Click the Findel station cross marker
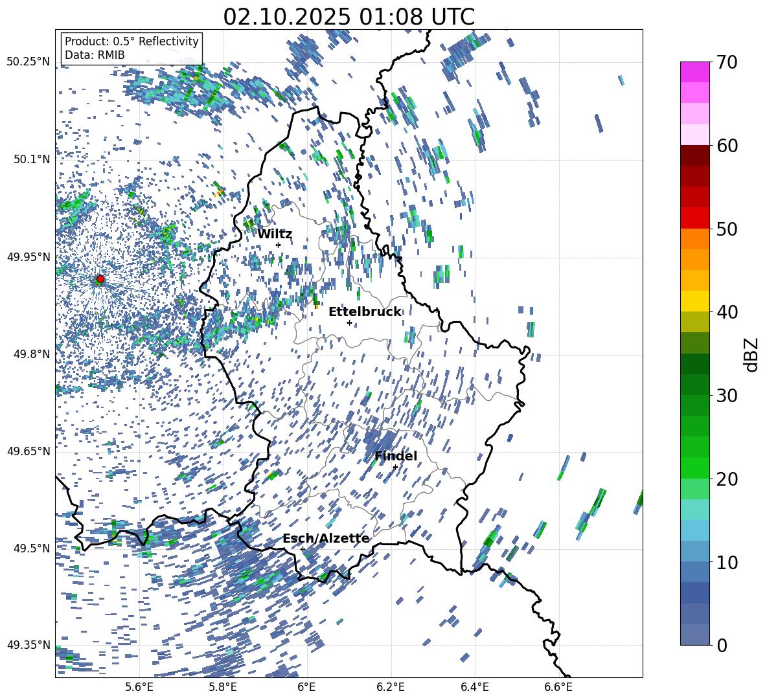This screenshot has height=700, width=767. [395, 467]
